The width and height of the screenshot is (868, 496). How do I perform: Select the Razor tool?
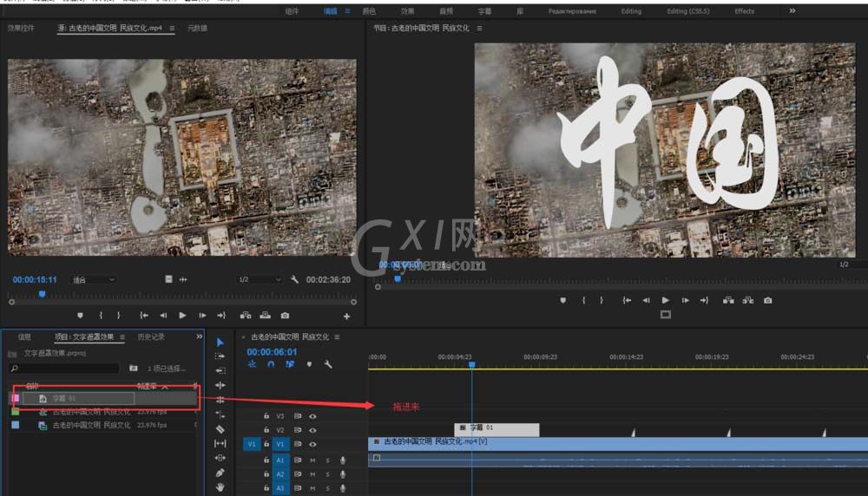220,428
